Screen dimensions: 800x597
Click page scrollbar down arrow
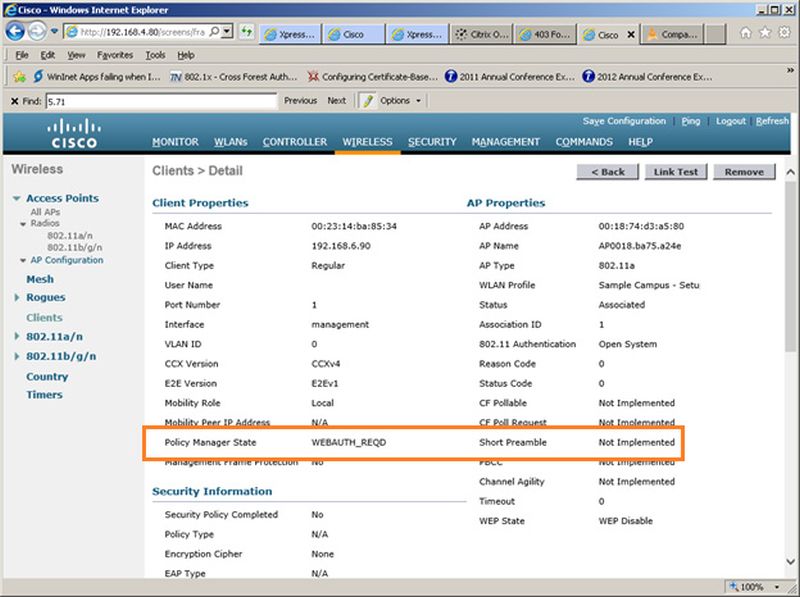point(790,561)
